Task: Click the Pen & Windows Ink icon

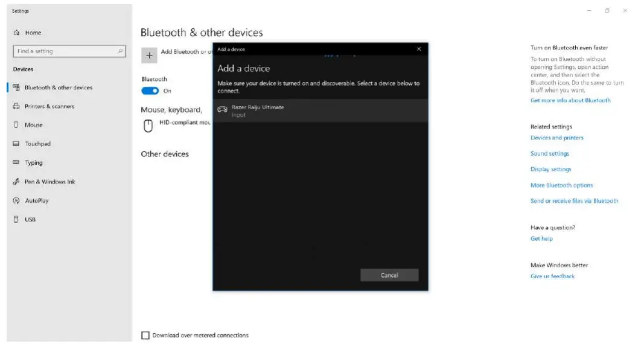Action: click(16, 182)
